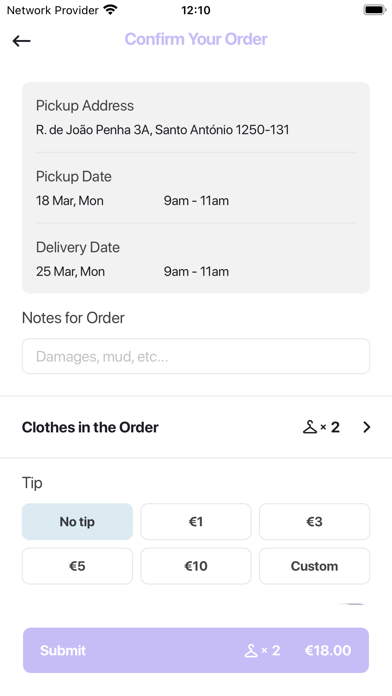Open the Clothes in the Order row
The height and width of the screenshot is (696, 392).
tap(196, 427)
